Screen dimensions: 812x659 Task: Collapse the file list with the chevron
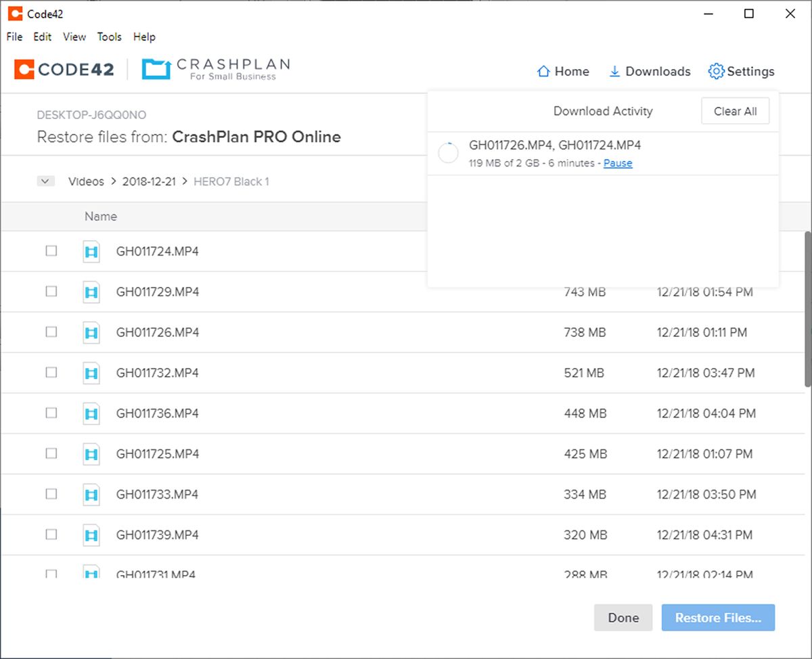click(45, 181)
